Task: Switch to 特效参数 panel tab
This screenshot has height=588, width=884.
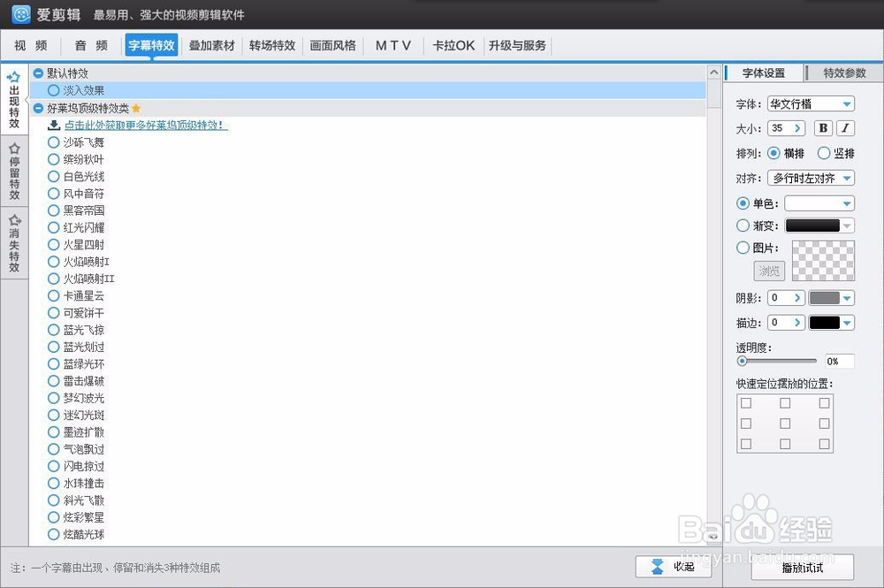Action: click(x=844, y=73)
